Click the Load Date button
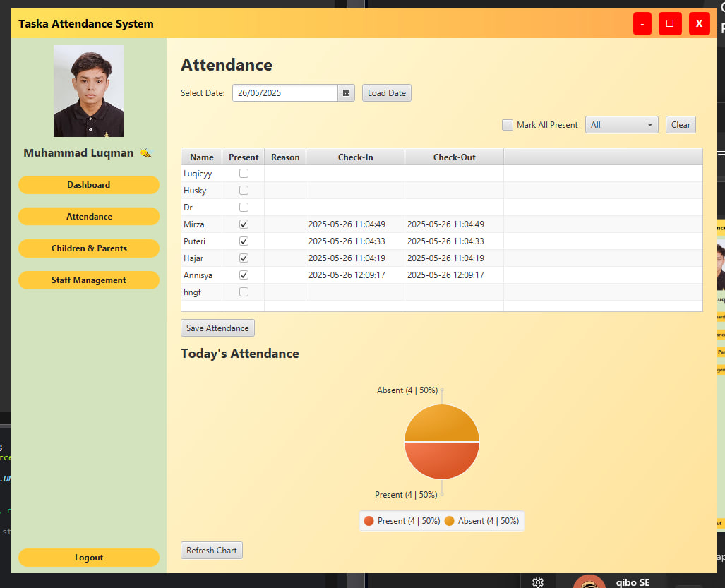This screenshot has width=725, height=588. [x=387, y=93]
